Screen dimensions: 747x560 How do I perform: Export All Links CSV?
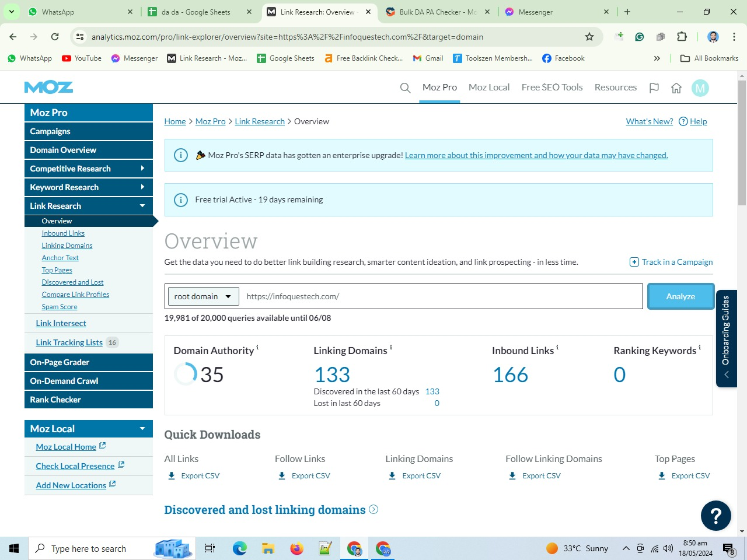pos(194,475)
